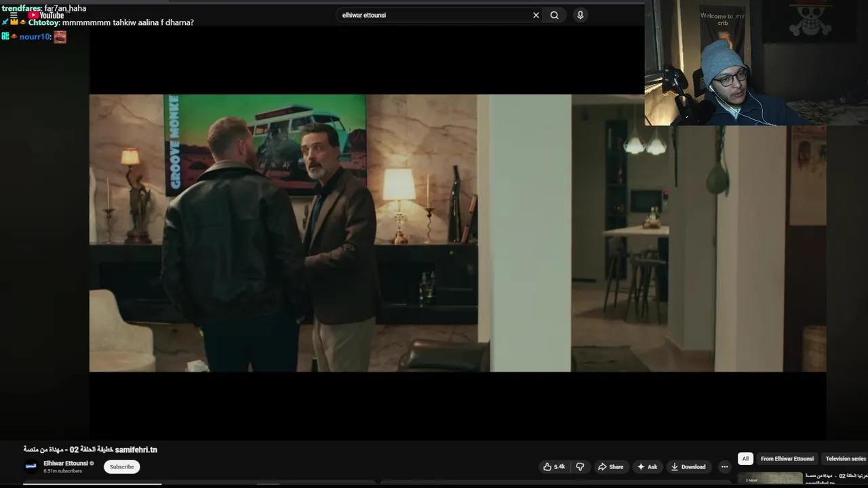Viewport: 868px width, 488px height.
Task: Open the Elhiwar Ettounsi channel name link
Action: tap(66, 464)
